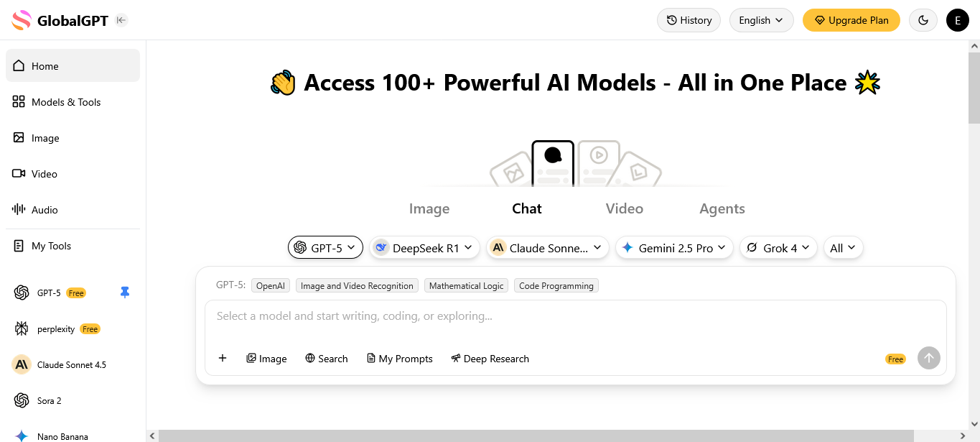Open the Gemini 2.5 Pro dropdown
Image resolution: width=980 pixels, height=442 pixels.
[674, 248]
